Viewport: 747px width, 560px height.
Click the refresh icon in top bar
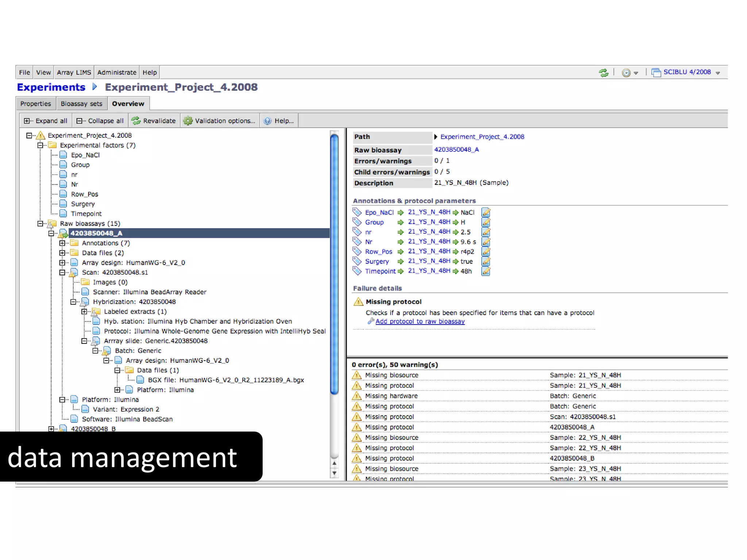(604, 73)
